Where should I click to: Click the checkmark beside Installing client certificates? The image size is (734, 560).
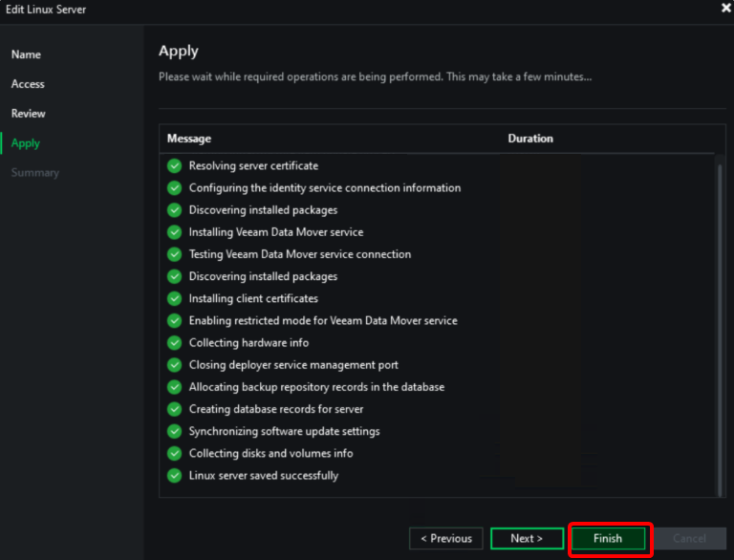pyautogui.click(x=174, y=299)
